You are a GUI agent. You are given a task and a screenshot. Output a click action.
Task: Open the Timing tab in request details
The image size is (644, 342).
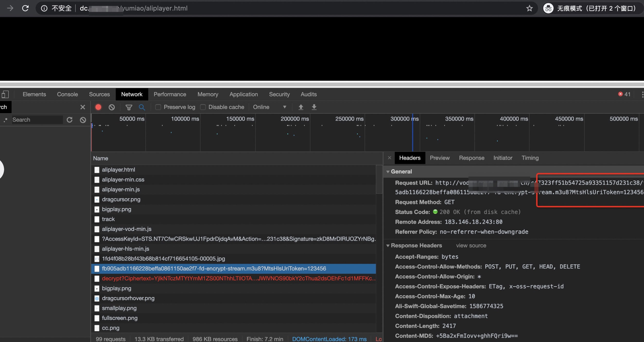[x=530, y=158]
